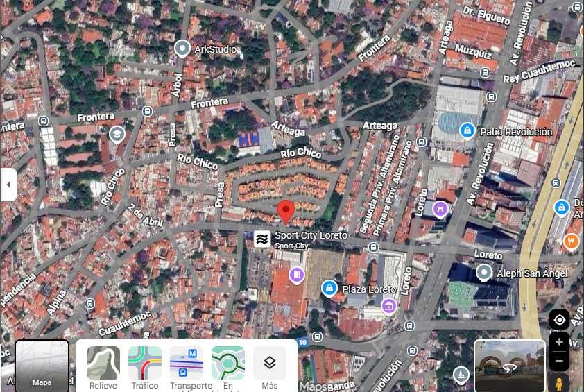Click the ArkStudio label
Image resolution: width=584 pixels, height=392 pixels.
(x=216, y=49)
